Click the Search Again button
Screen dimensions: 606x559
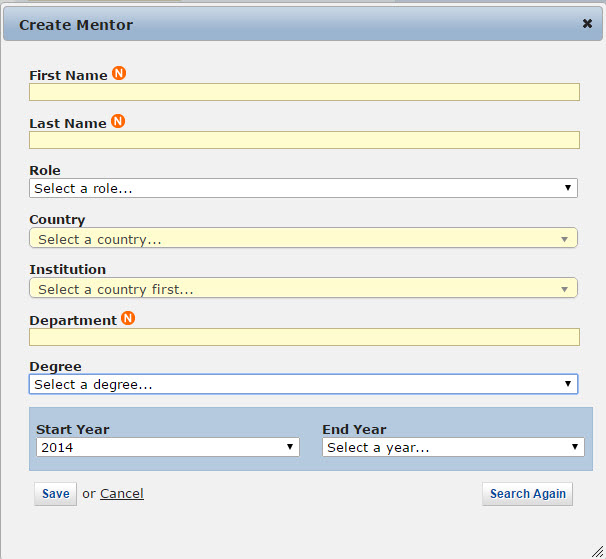[x=527, y=494]
